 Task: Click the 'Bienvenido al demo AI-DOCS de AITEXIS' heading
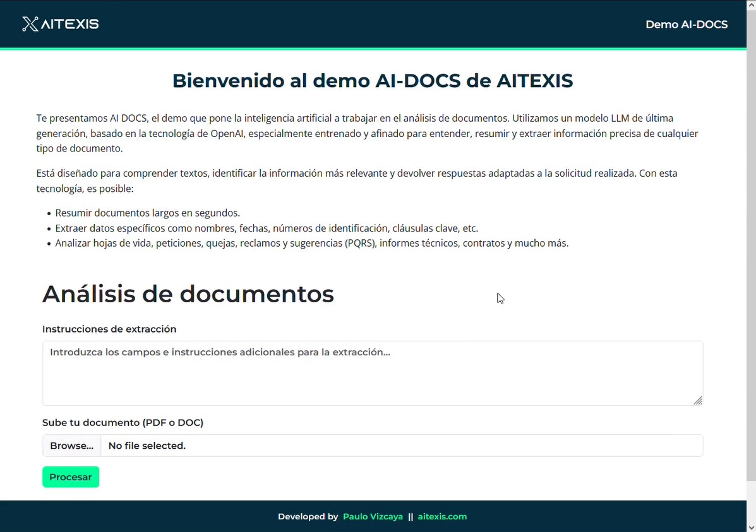pyautogui.click(x=373, y=81)
